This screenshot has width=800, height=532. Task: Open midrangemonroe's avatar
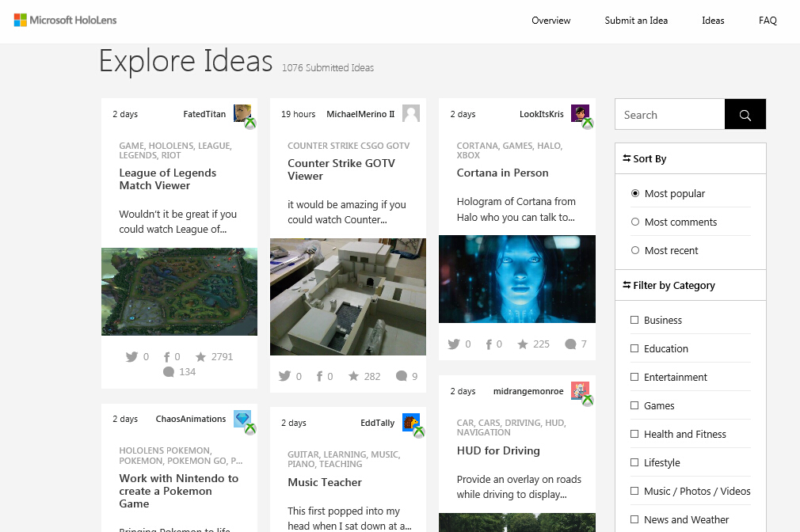[581, 393]
